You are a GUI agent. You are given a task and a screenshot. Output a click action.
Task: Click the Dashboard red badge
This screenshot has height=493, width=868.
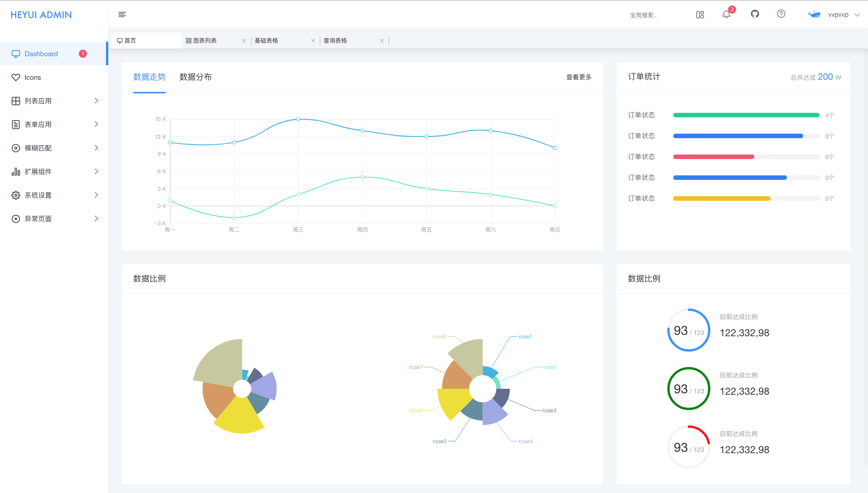tap(83, 54)
